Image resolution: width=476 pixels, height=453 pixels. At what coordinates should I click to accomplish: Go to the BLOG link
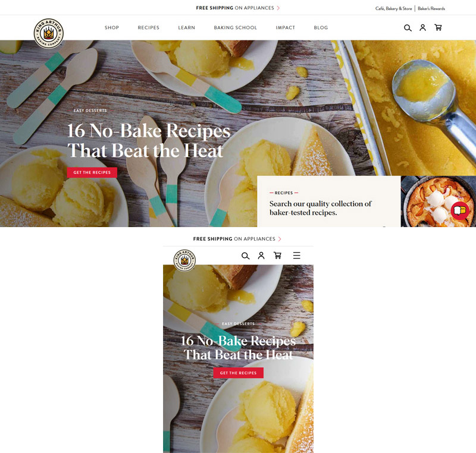click(321, 27)
